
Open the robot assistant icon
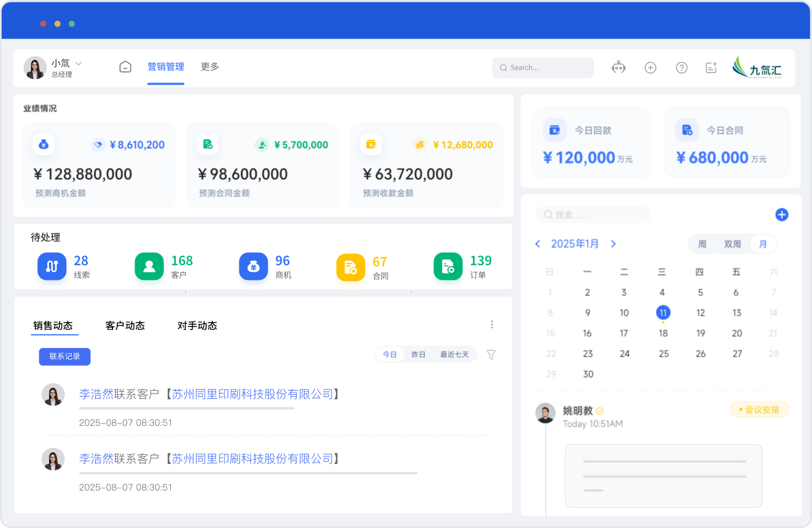point(619,68)
